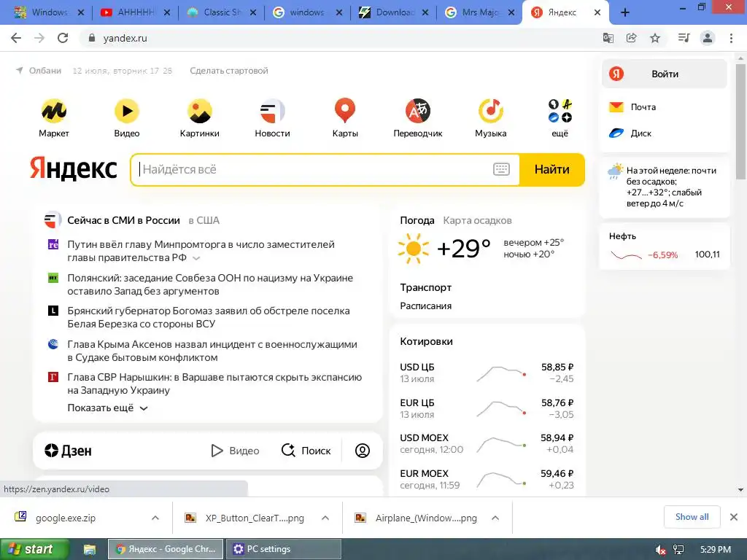This screenshot has height=560, width=747.
Task: Open Диск cloud storage icon
Action: (616, 133)
